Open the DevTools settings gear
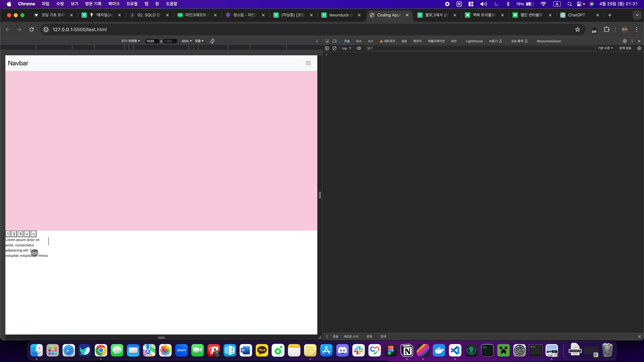Image resolution: width=644 pixels, height=362 pixels. [x=625, y=41]
